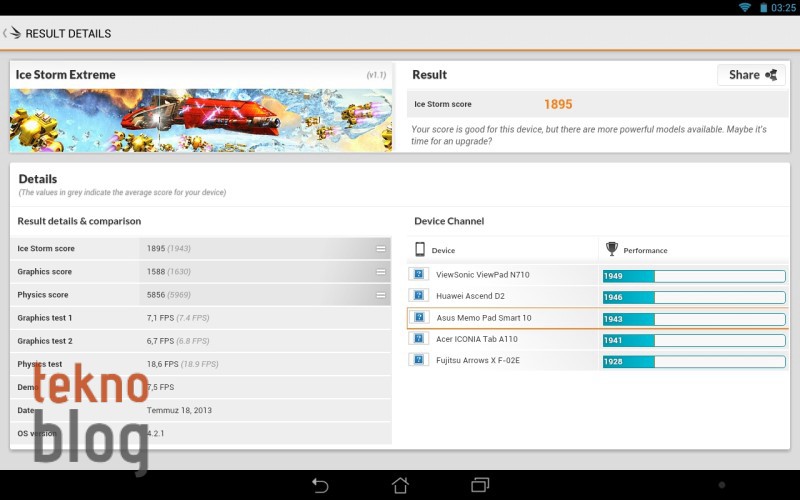Select the Huawei Ascend D2 device name
800x500 pixels.
[x=471, y=296]
